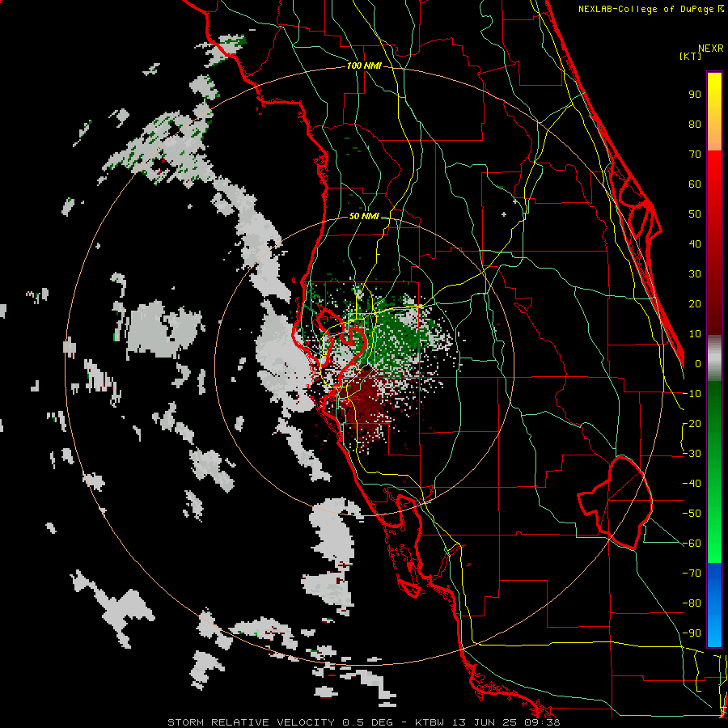Click the -20 scale label
728x728 pixels.
pyautogui.click(x=692, y=423)
